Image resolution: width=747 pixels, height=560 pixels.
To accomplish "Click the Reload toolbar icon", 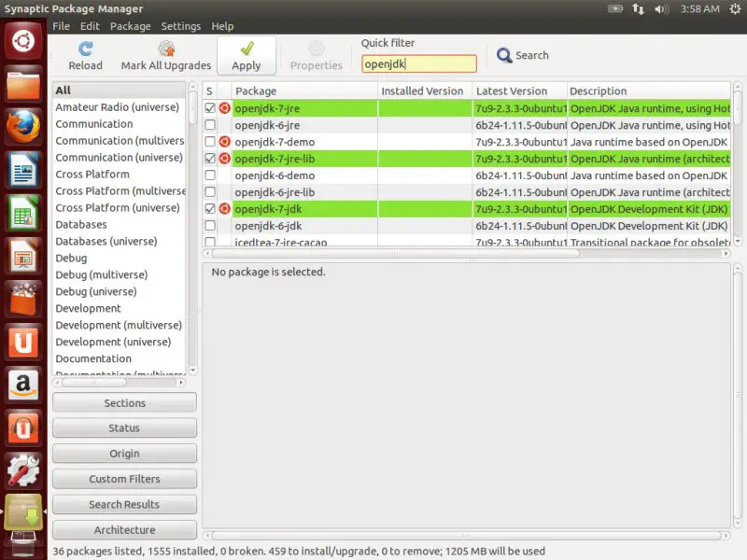I will [86, 49].
